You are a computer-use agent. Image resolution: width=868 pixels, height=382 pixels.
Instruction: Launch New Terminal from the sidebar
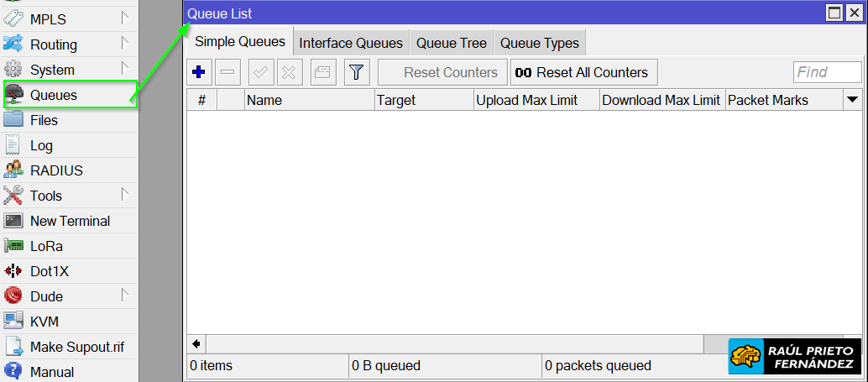[70, 221]
